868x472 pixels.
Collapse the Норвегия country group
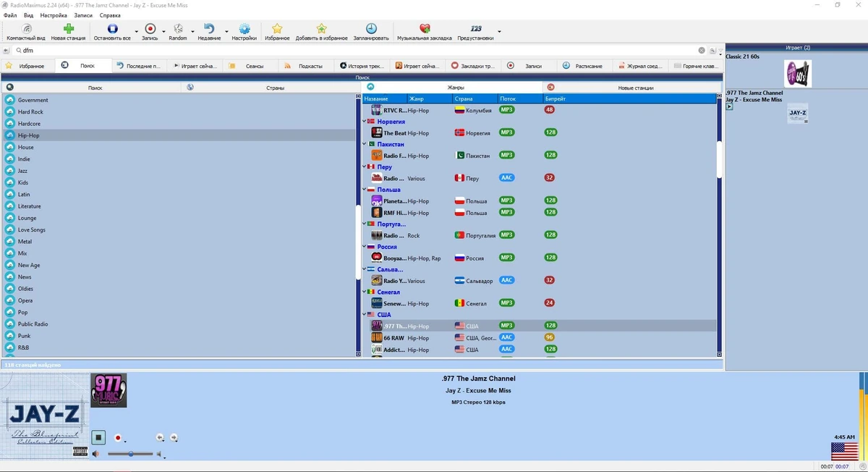pyautogui.click(x=365, y=122)
